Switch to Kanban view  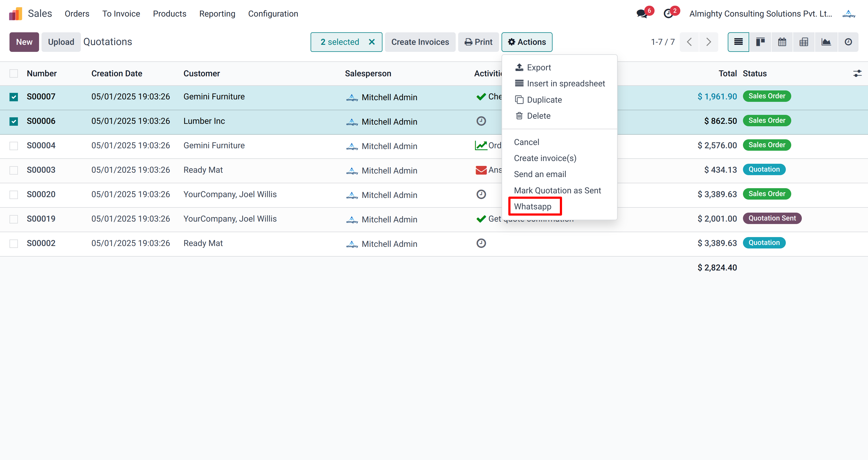pyautogui.click(x=760, y=42)
